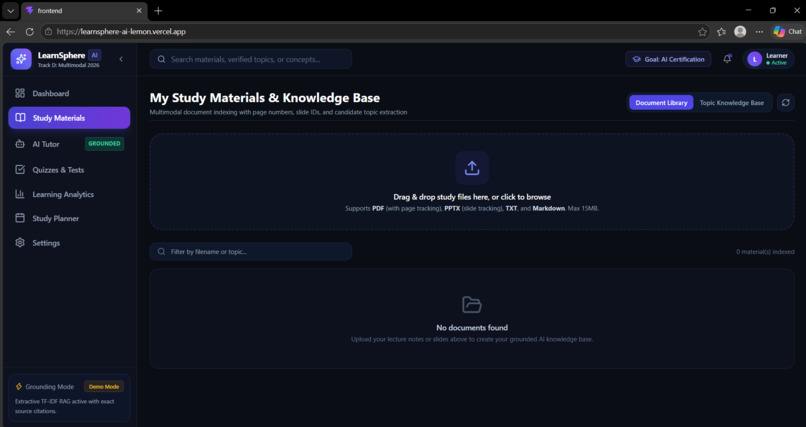Click the "No documents found" text

click(472, 328)
